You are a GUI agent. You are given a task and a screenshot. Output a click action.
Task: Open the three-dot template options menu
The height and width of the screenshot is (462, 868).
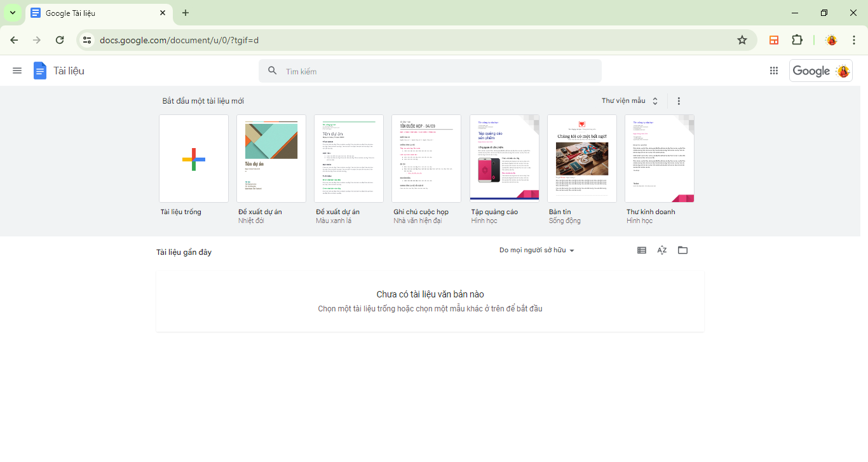coord(679,101)
